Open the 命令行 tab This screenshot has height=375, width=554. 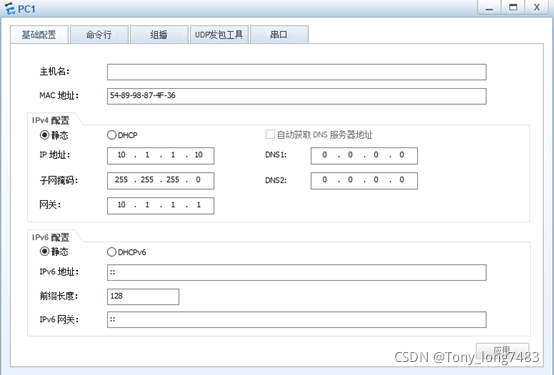coord(99,35)
